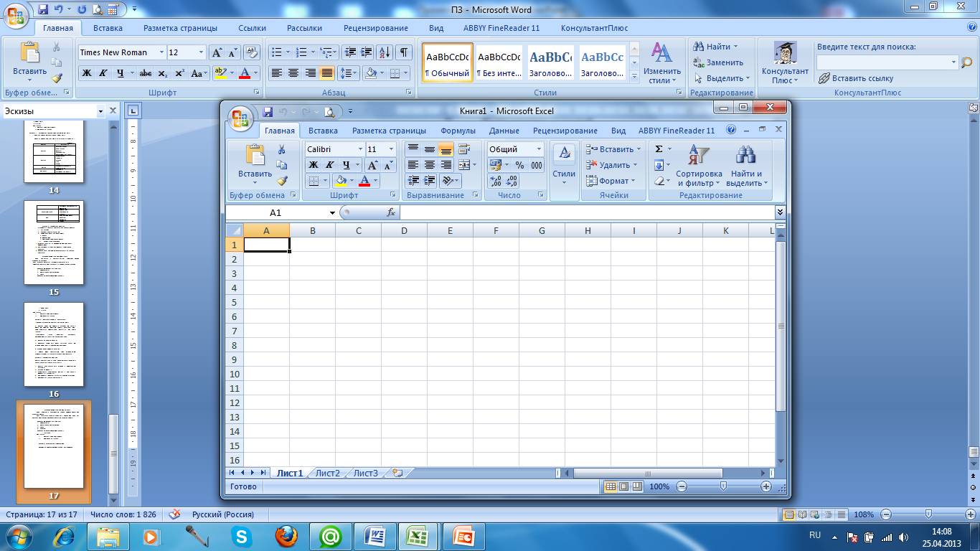Click the КонсультантПлюс search magnifier icon
Image resolution: width=980 pixels, height=551 pixels.
point(966,62)
